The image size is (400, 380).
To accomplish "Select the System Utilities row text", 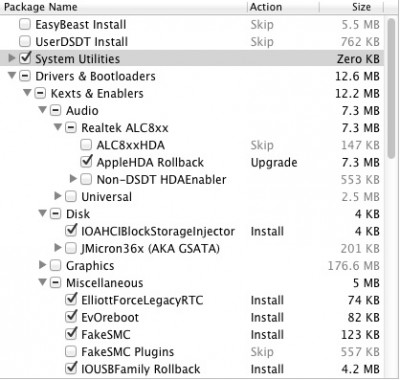I will 78,59.
